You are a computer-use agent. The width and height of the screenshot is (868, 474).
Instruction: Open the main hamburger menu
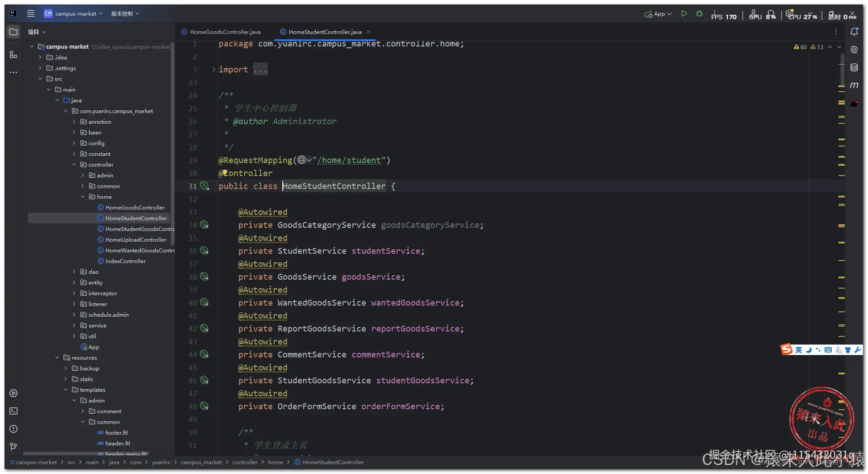[31, 13]
